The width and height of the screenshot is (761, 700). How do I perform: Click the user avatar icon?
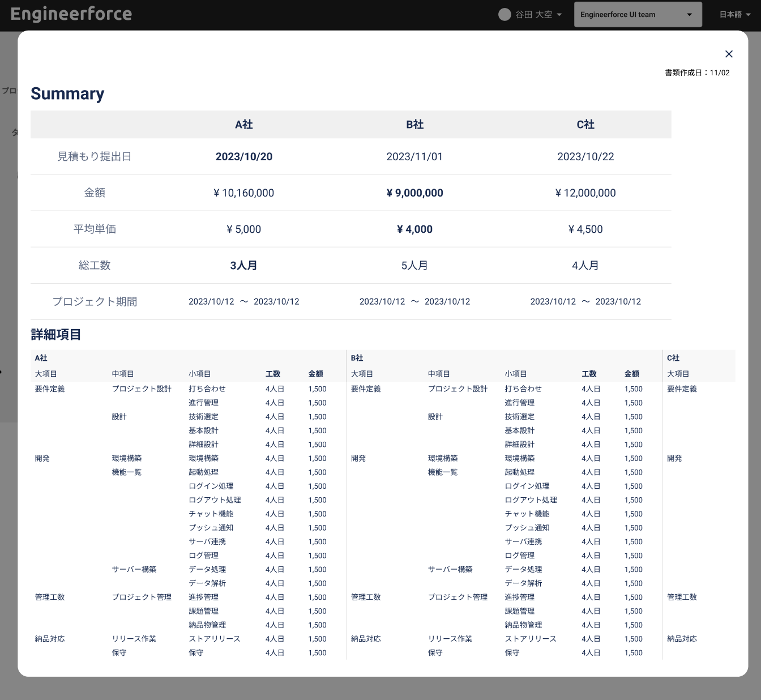504,14
